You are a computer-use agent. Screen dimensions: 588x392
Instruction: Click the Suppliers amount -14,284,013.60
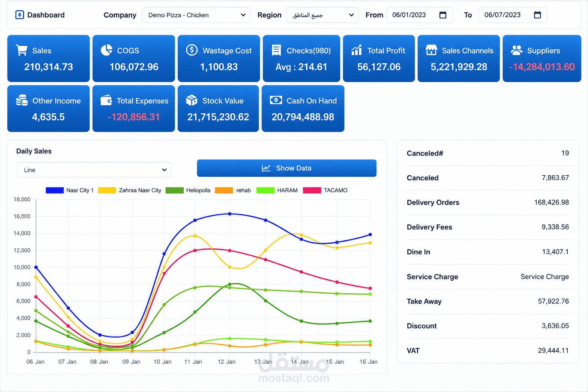tap(542, 67)
